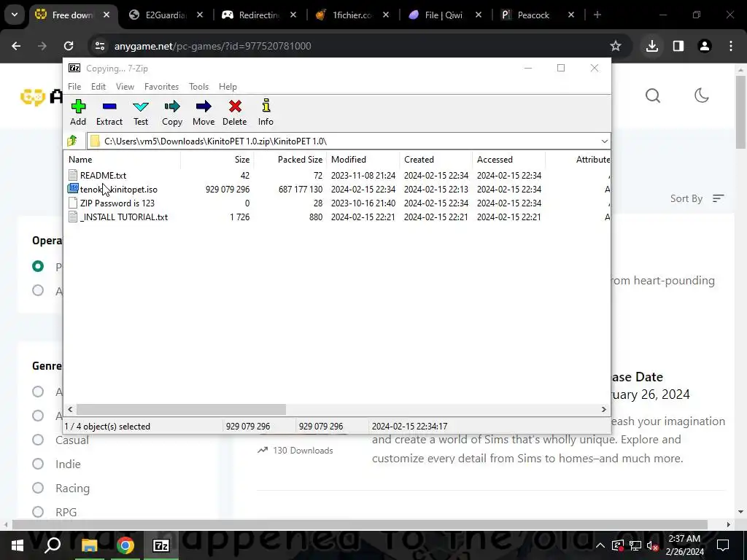Open Chrome tab search dropdown
Image resolution: width=747 pixels, height=560 pixels.
click(15, 15)
